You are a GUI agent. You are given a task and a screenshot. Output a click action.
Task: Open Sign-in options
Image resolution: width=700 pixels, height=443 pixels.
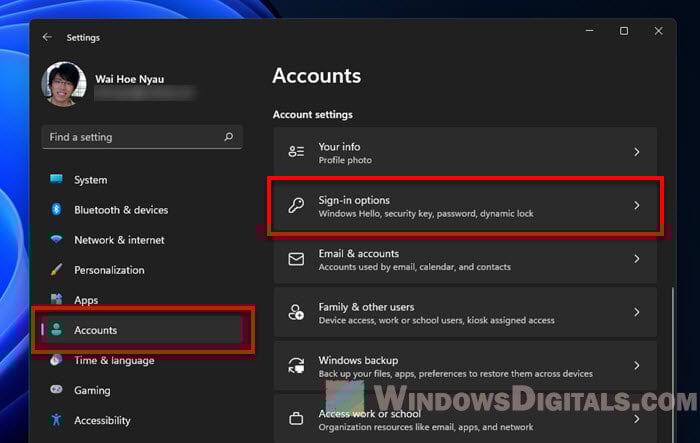click(x=465, y=205)
